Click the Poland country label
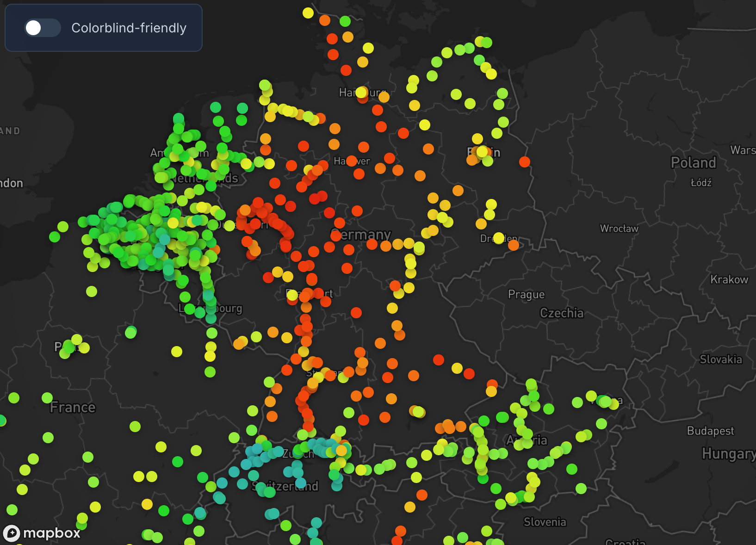The height and width of the screenshot is (545, 756). point(693,162)
